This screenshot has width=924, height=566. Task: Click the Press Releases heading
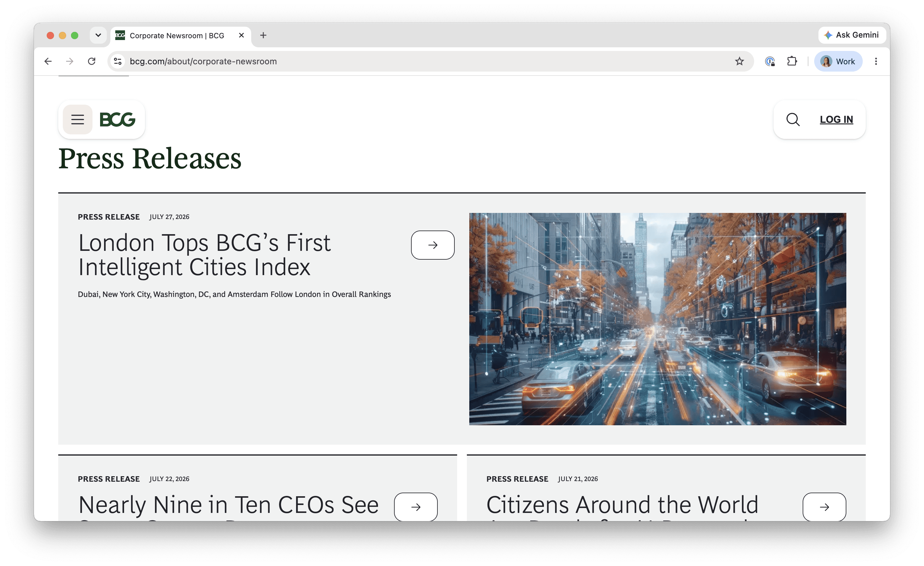point(150,159)
